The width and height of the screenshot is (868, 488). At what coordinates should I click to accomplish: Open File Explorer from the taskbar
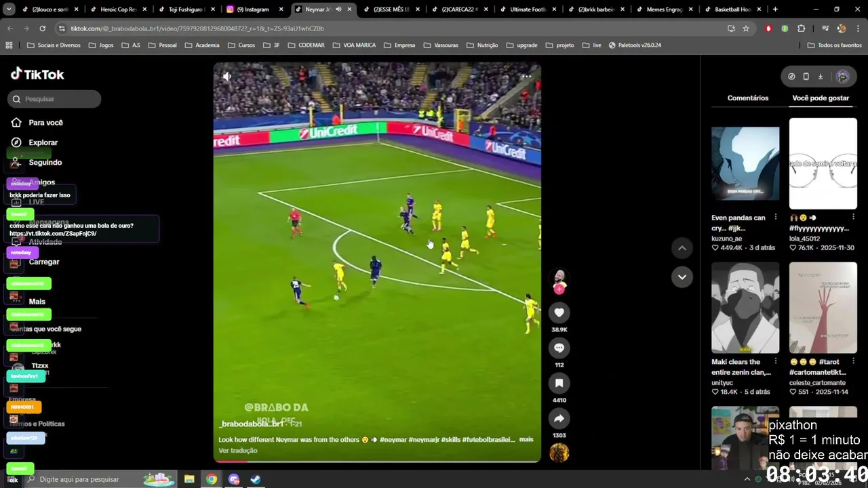click(x=189, y=479)
